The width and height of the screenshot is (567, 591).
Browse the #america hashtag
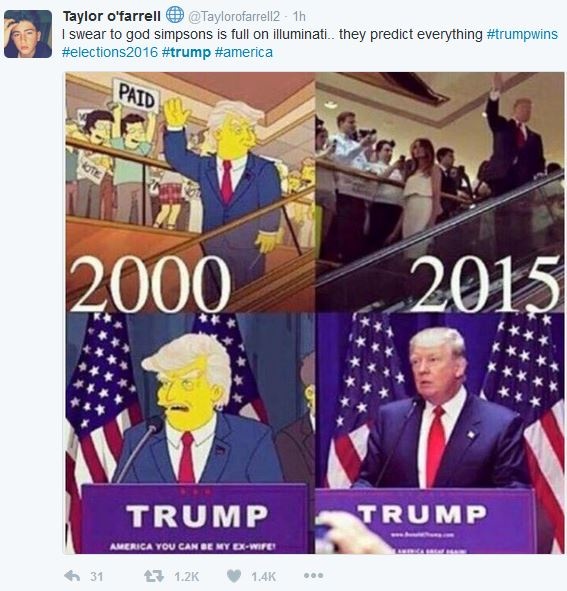(x=244, y=52)
